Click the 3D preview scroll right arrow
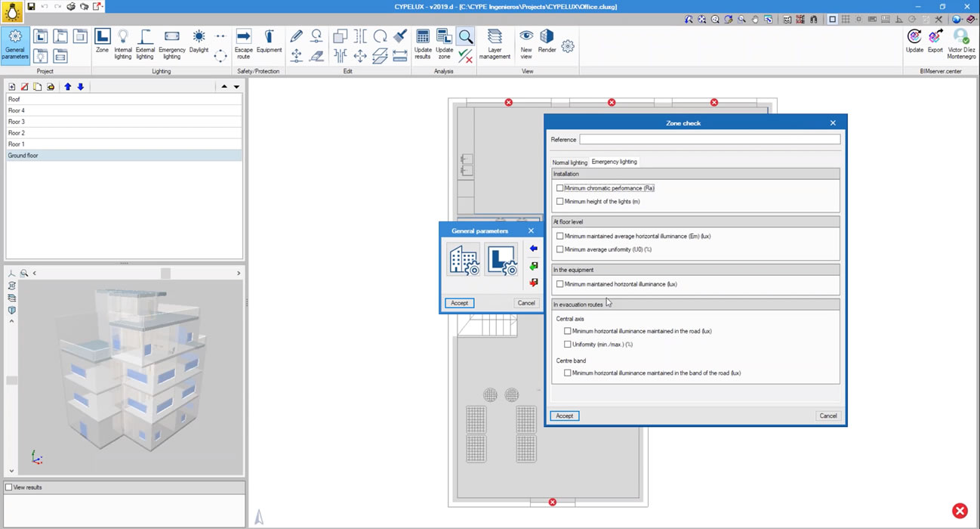980x529 pixels. [239, 274]
